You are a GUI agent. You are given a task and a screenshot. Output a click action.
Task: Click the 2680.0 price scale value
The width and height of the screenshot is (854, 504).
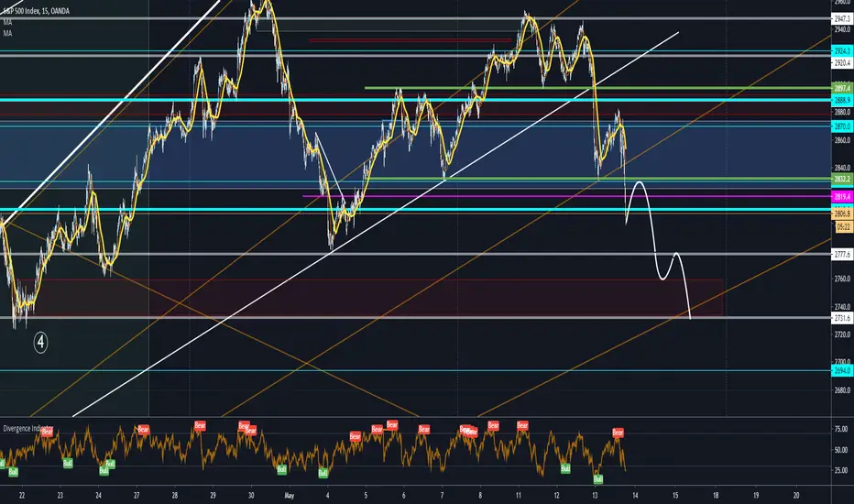point(843,390)
